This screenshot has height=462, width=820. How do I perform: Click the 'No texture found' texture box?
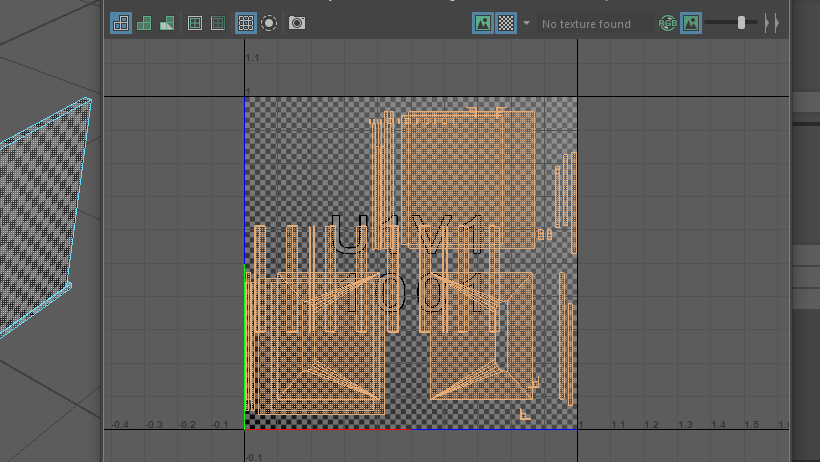pos(590,23)
